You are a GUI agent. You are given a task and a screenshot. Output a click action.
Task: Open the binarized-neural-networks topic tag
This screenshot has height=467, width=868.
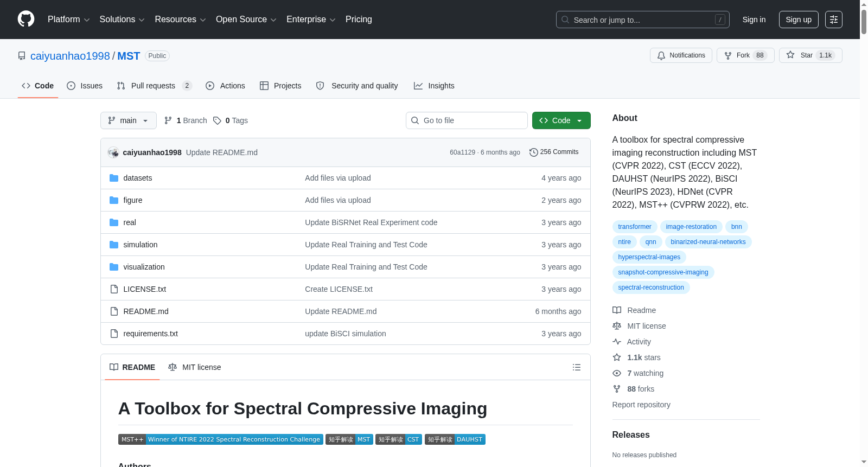pos(708,242)
